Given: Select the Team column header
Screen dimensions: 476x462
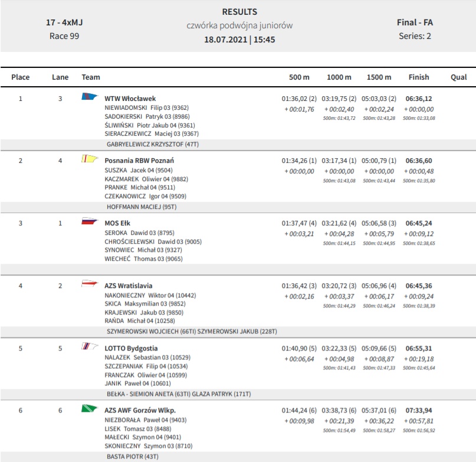Looking at the screenshot, I should [91, 77].
